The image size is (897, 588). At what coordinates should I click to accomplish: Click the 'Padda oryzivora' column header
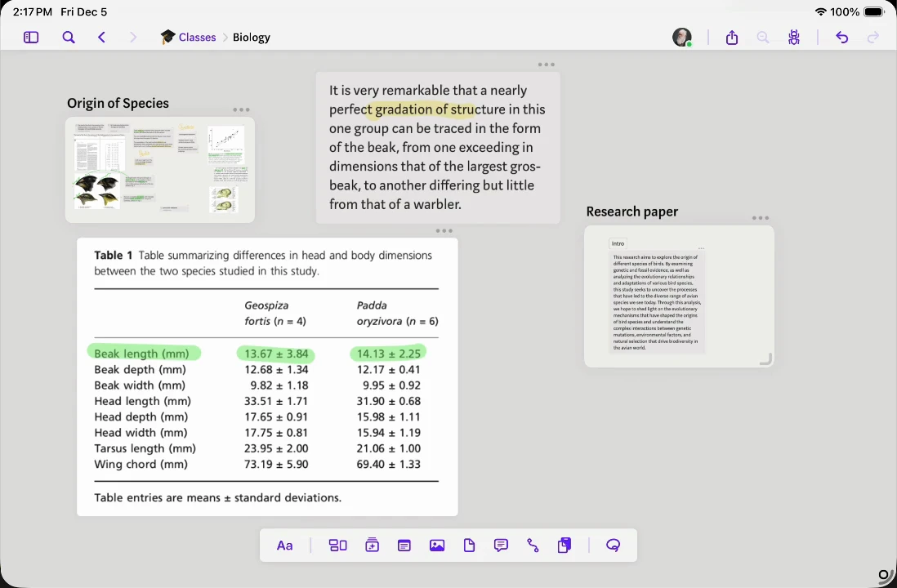[x=398, y=313]
